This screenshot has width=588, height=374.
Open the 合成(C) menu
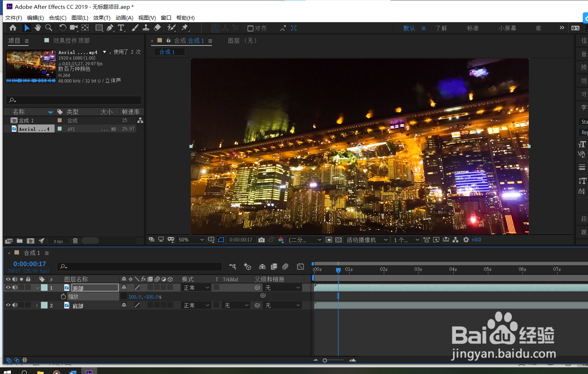pos(58,18)
